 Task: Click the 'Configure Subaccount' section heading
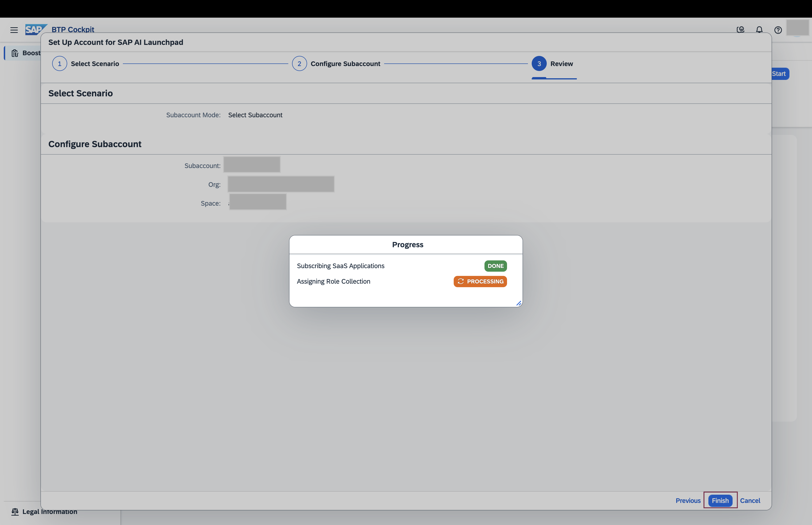click(95, 144)
